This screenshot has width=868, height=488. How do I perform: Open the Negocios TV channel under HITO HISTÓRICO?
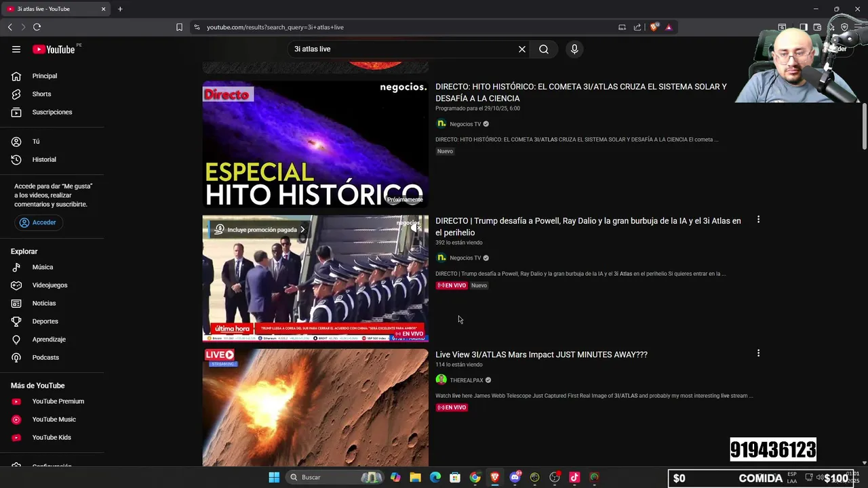tap(465, 124)
